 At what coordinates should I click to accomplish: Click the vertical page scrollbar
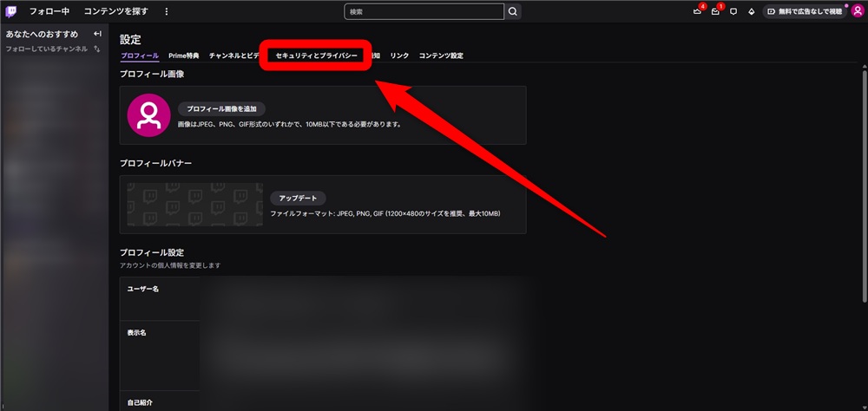tap(865, 186)
